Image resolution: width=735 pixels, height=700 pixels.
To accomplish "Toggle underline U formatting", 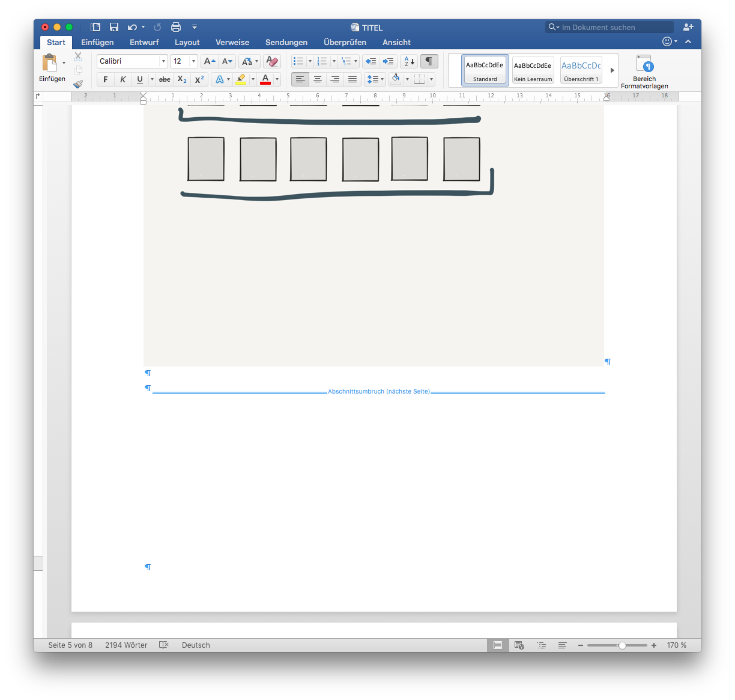I will tap(140, 79).
